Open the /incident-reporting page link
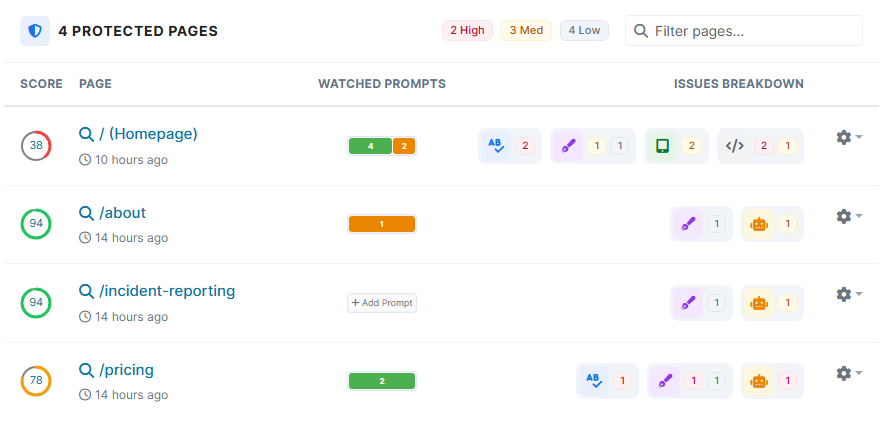Viewport: 886px width, 422px height. [x=167, y=292]
